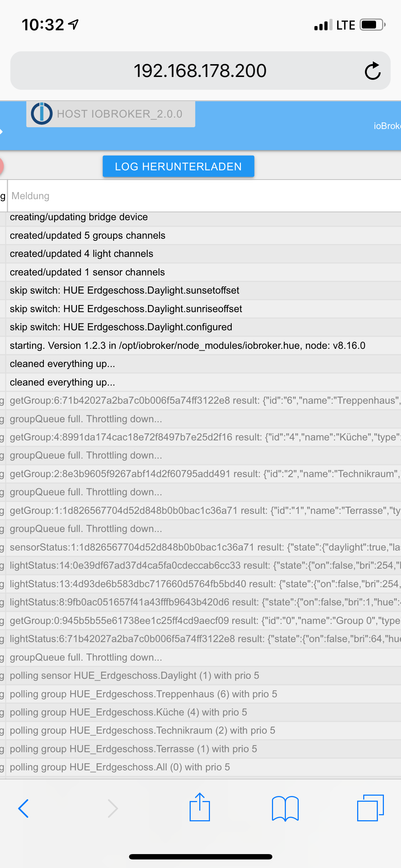401x868 pixels.
Task: Open the Safari tabs overview icon
Action: click(370, 808)
